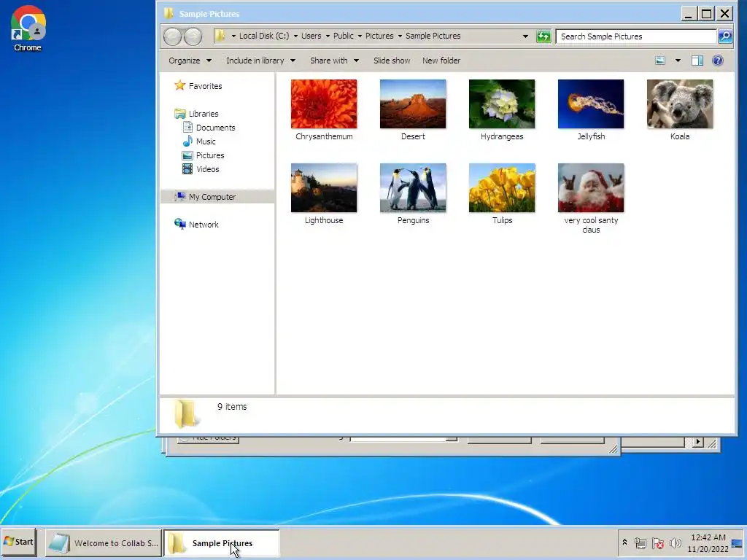This screenshot has width=747, height=560.
Task: Click the folder icon in address bar
Action: (x=220, y=36)
